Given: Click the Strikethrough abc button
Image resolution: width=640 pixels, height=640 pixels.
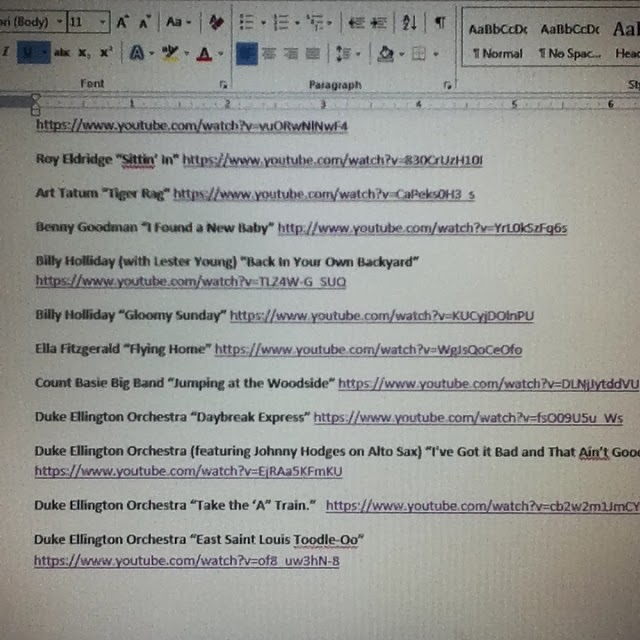Looking at the screenshot, I should [62, 53].
